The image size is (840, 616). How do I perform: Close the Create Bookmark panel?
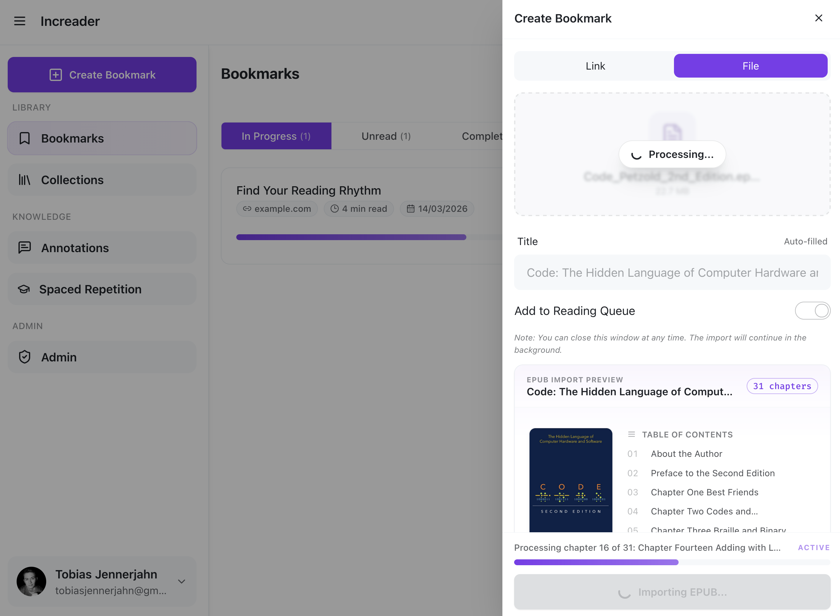(818, 18)
